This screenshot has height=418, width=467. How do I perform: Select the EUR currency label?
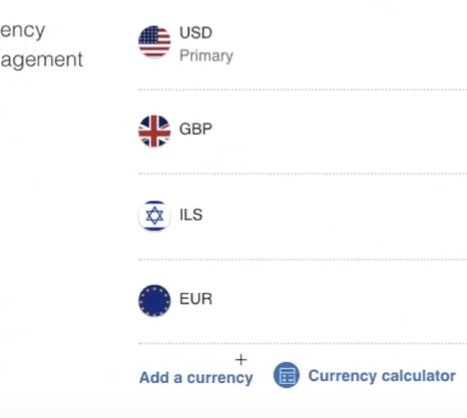(196, 299)
